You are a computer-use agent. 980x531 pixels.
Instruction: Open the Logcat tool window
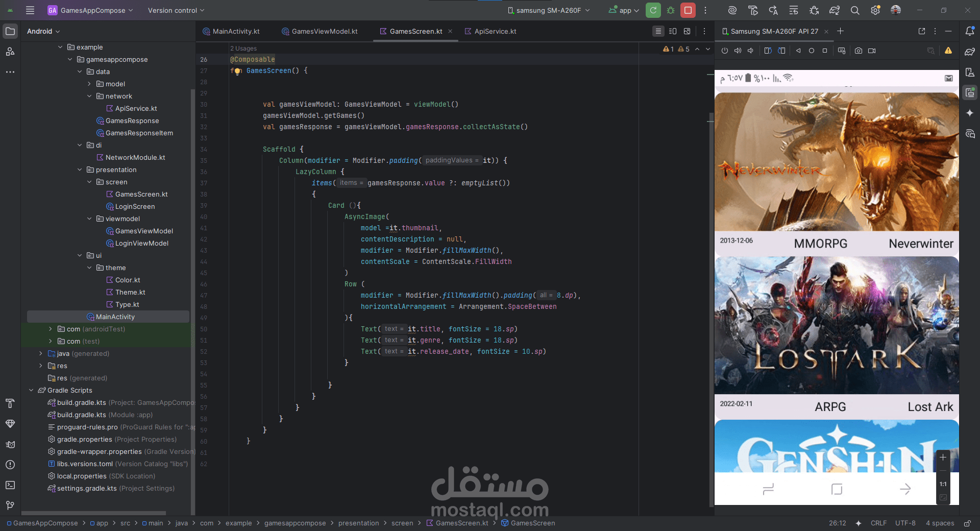click(x=10, y=444)
